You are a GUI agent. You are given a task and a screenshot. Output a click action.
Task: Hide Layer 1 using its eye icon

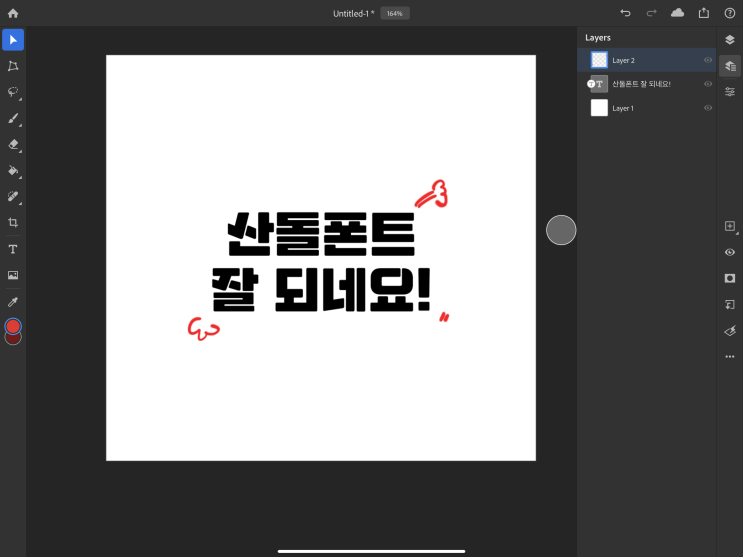(708, 108)
